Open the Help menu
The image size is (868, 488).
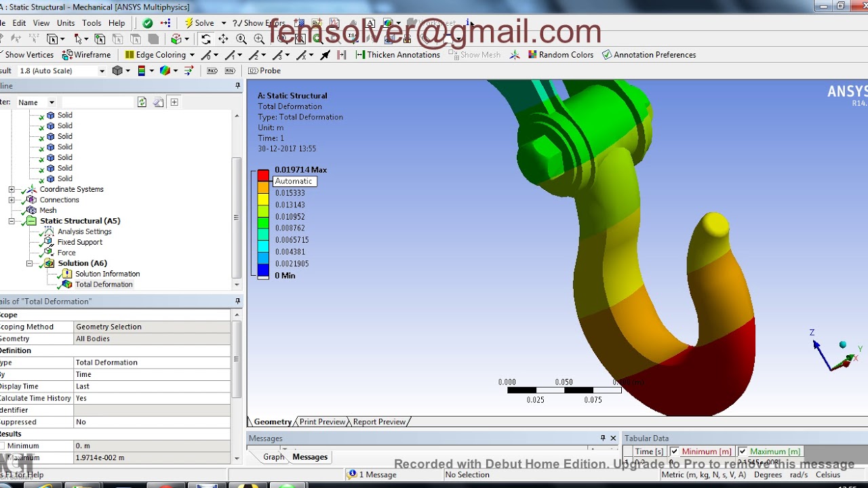(117, 23)
